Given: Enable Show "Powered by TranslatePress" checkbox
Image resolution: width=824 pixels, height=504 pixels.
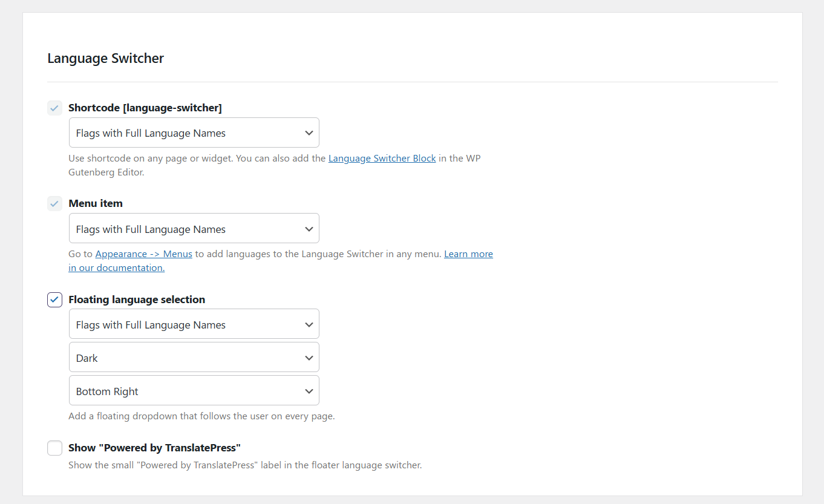Looking at the screenshot, I should coord(54,448).
